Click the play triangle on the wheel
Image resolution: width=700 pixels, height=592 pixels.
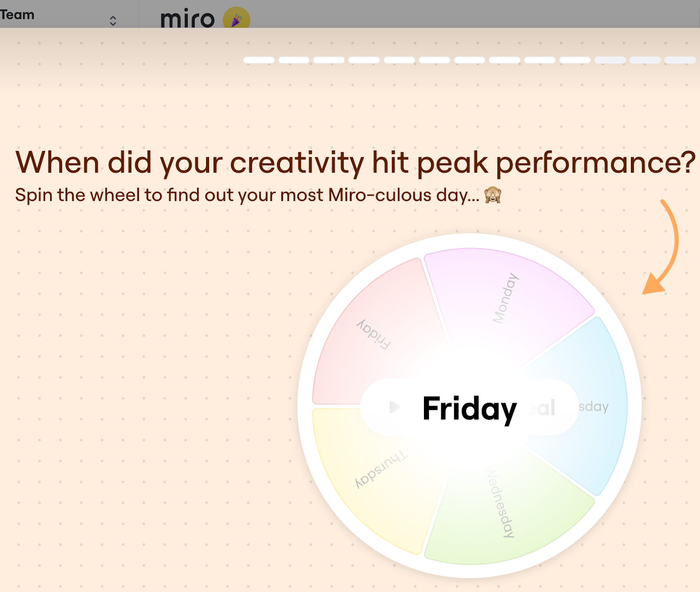[x=394, y=407]
